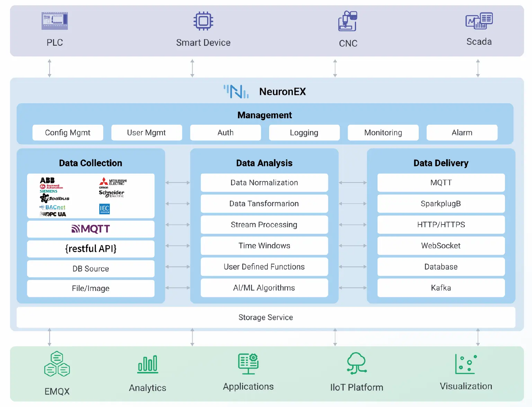The width and height of the screenshot is (532, 407).
Task: Select the MQTT logo in Data Collection
Action: pyautogui.click(x=90, y=229)
